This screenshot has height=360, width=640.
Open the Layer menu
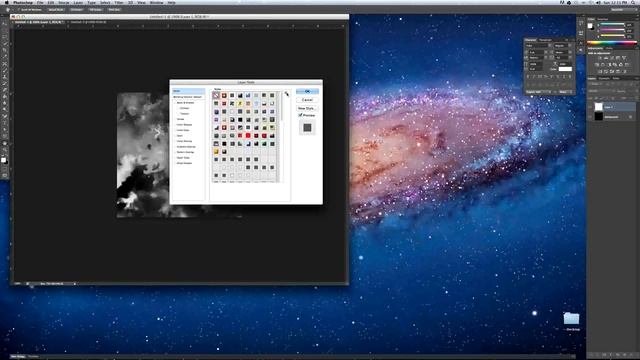(78, 2)
